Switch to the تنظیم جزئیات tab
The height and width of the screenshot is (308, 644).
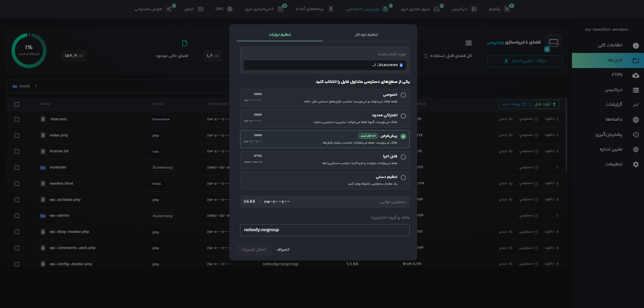click(x=280, y=34)
